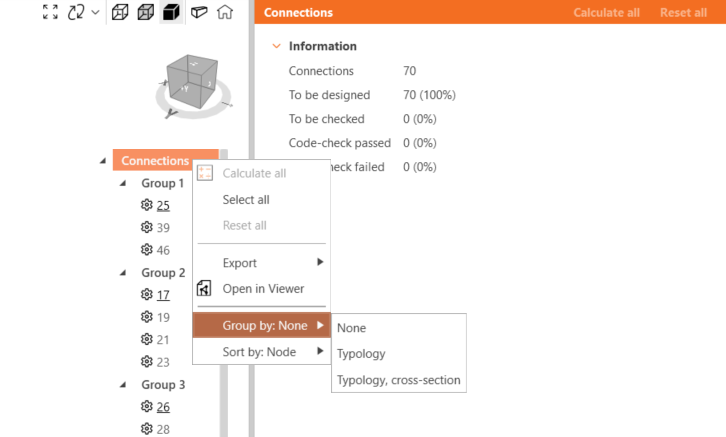Select Typology grouping option
The width and height of the screenshot is (726, 437).
pos(361,354)
